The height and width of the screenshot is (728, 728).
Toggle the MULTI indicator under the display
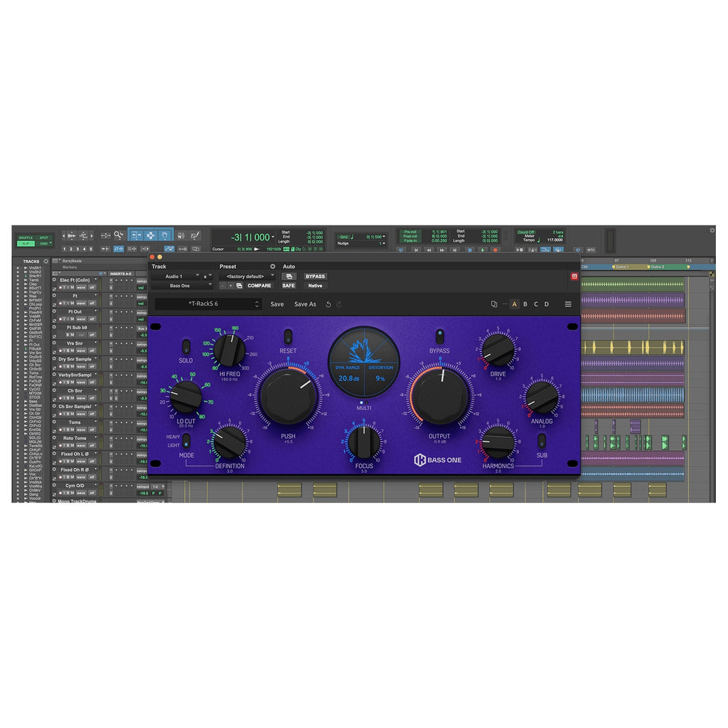pyautogui.click(x=363, y=402)
